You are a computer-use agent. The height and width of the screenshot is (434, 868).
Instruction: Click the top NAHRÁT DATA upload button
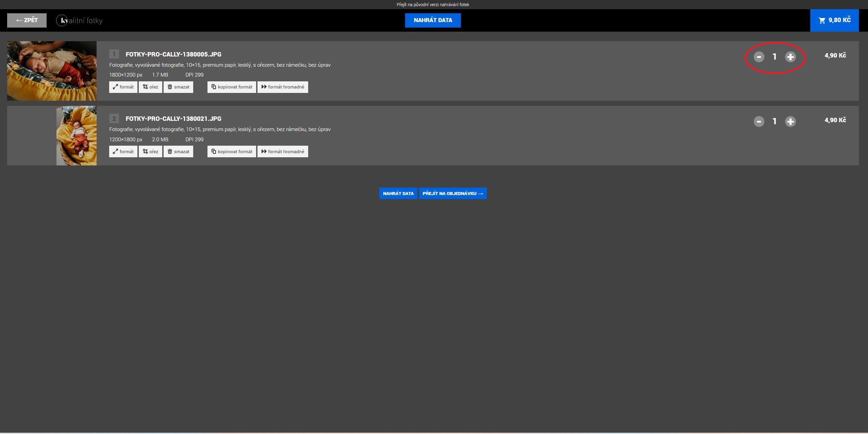coord(433,20)
